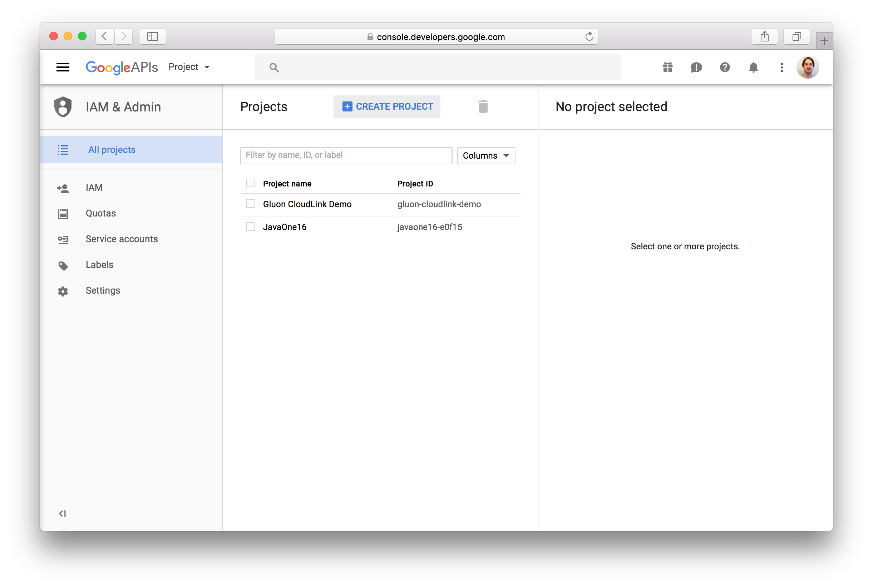Open the three-dot more options menu
Image resolution: width=873 pixels, height=588 pixels.
781,67
